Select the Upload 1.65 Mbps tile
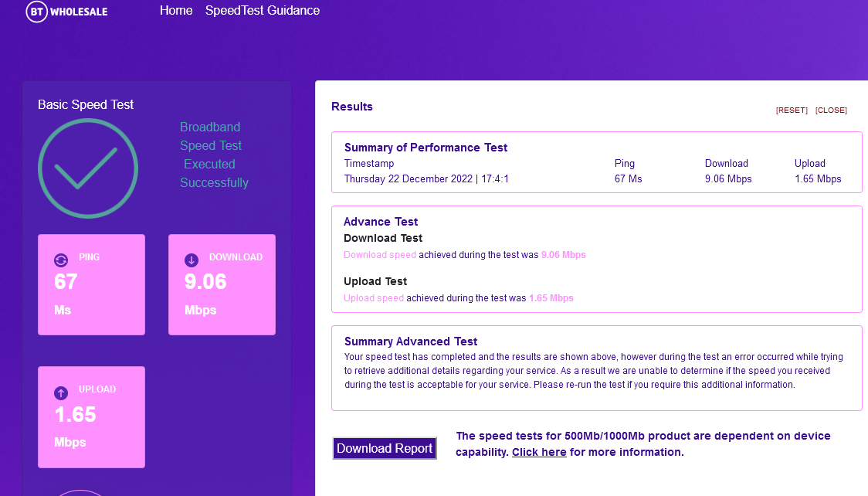 click(91, 417)
